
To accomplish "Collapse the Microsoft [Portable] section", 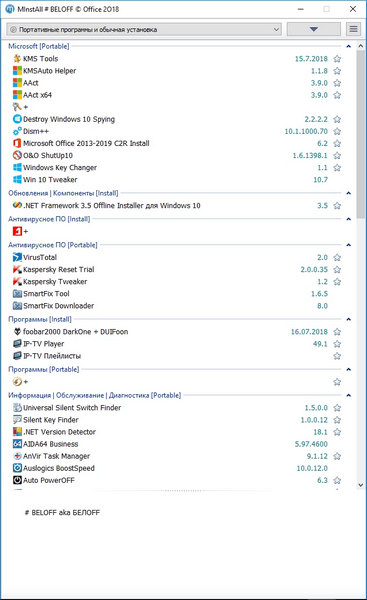I will (349, 46).
